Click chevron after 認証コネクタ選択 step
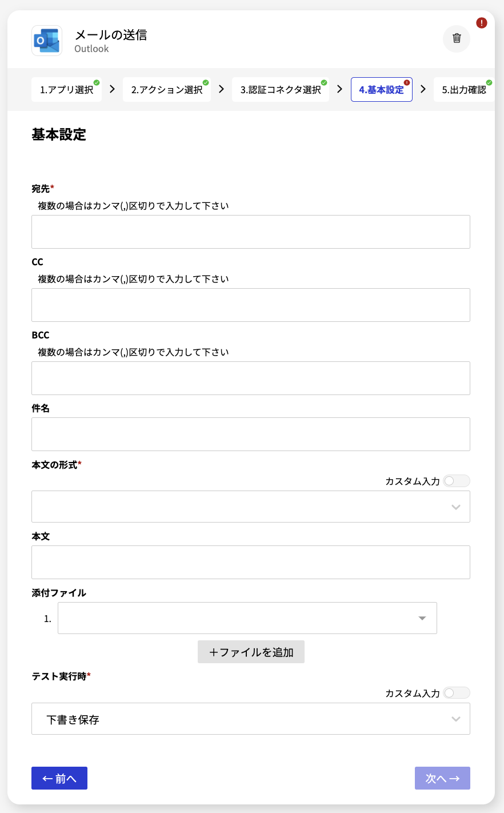Screen dimensions: 504x813 pos(339,89)
